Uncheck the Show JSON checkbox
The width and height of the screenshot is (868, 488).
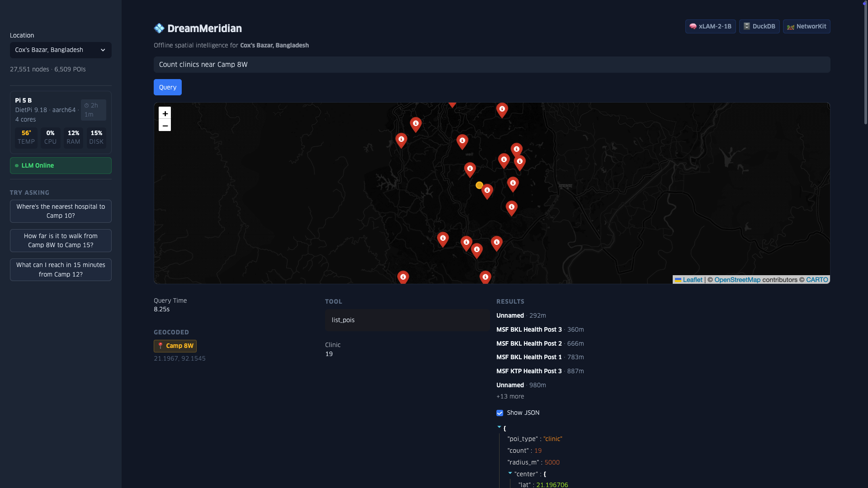500,413
